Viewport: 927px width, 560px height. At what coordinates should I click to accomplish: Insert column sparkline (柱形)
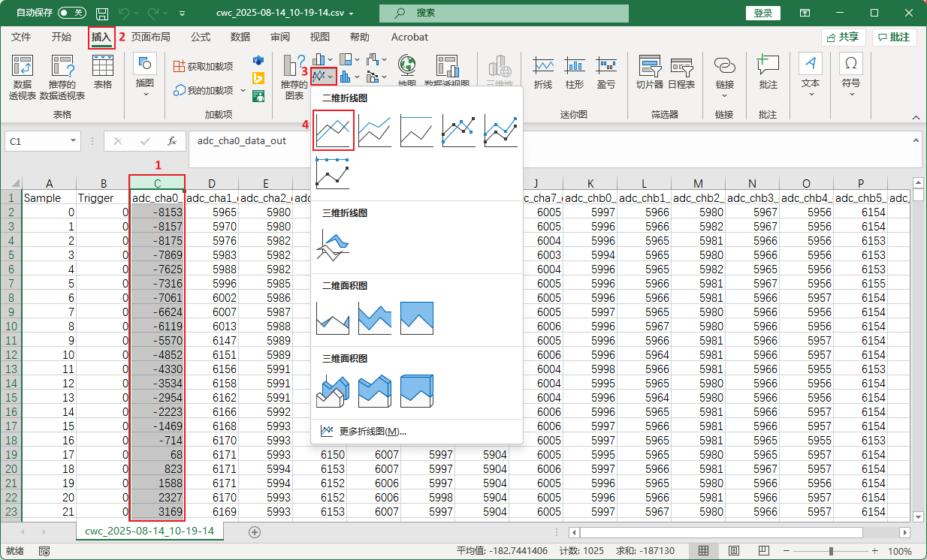click(574, 74)
